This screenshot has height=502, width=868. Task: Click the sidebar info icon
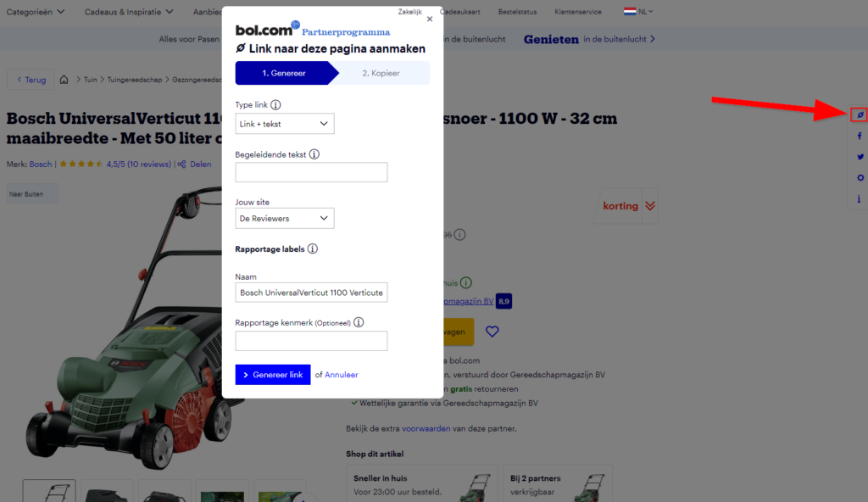point(860,198)
